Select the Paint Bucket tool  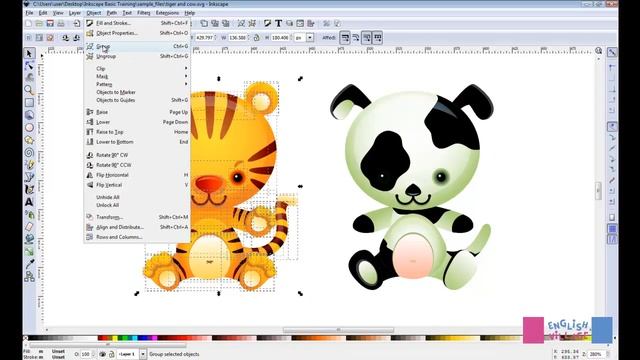coord(29,239)
